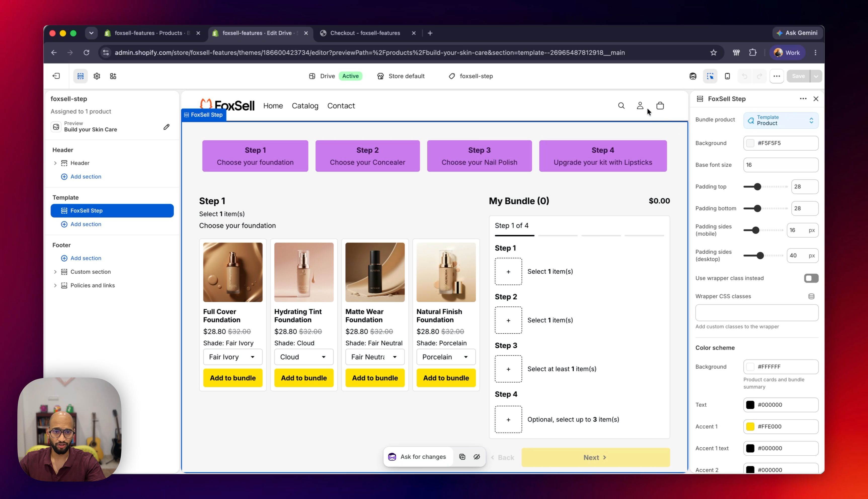Click the undo arrow icon
This screenshot has width=868, height=499.
(x=745, y=76)
